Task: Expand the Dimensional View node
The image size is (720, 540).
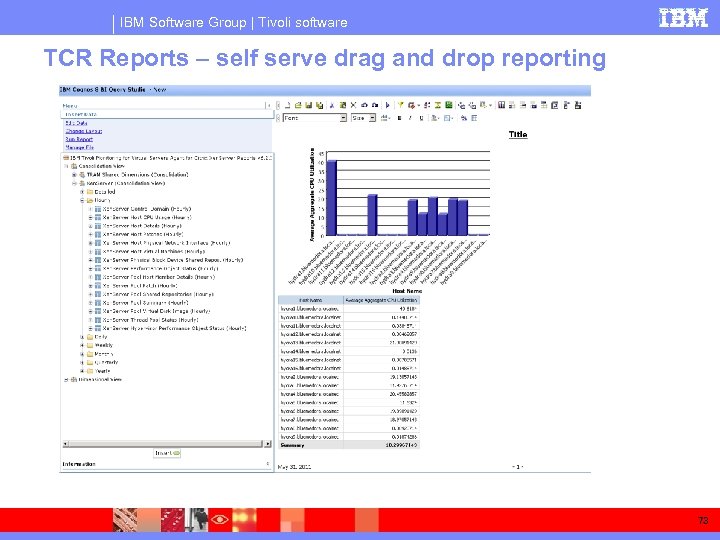Action: click(x=66, y=380)
